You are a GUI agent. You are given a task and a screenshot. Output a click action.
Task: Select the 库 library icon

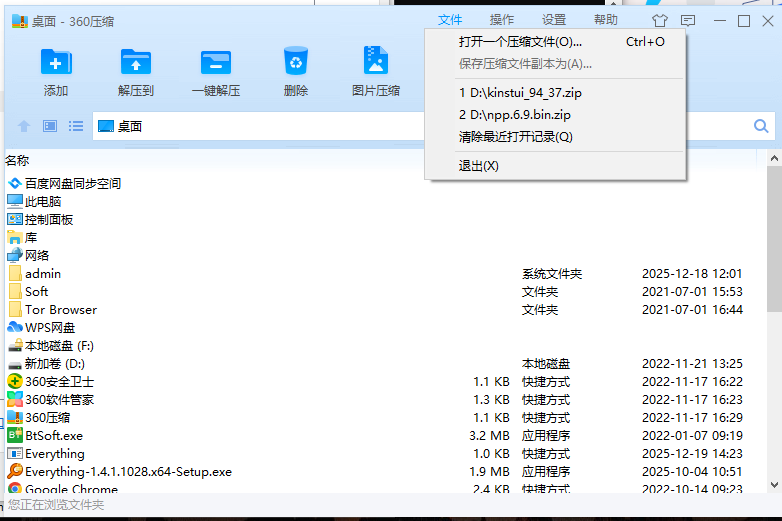[15, 238]
